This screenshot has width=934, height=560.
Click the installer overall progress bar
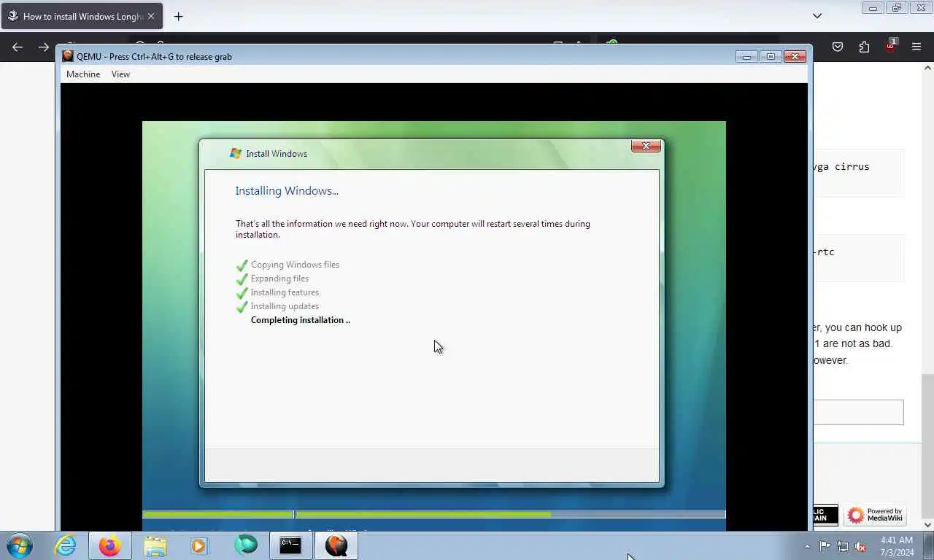433,514
